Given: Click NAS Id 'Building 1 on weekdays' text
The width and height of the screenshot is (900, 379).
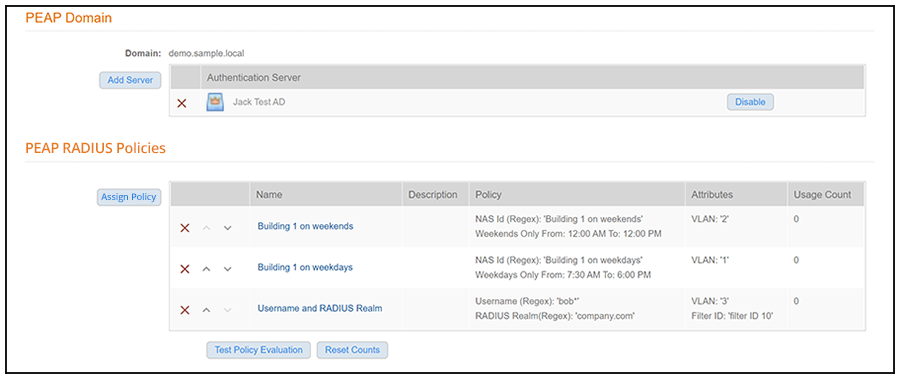Looking at the screenshot, I should click(559, 260).
